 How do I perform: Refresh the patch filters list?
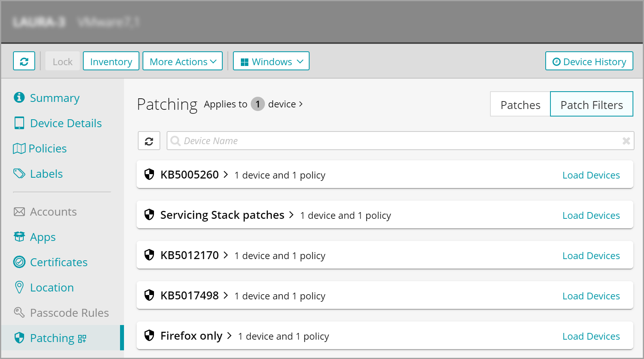[149, 141]
